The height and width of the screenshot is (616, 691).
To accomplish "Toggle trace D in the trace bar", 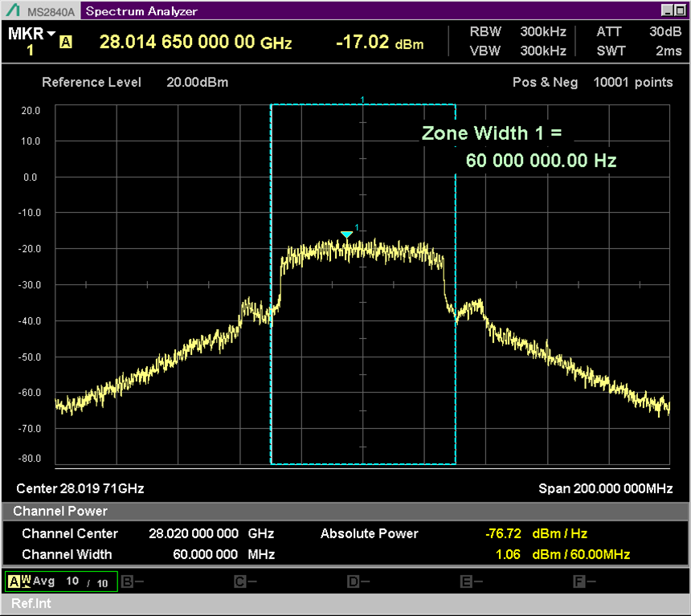I will coord(353,581).
